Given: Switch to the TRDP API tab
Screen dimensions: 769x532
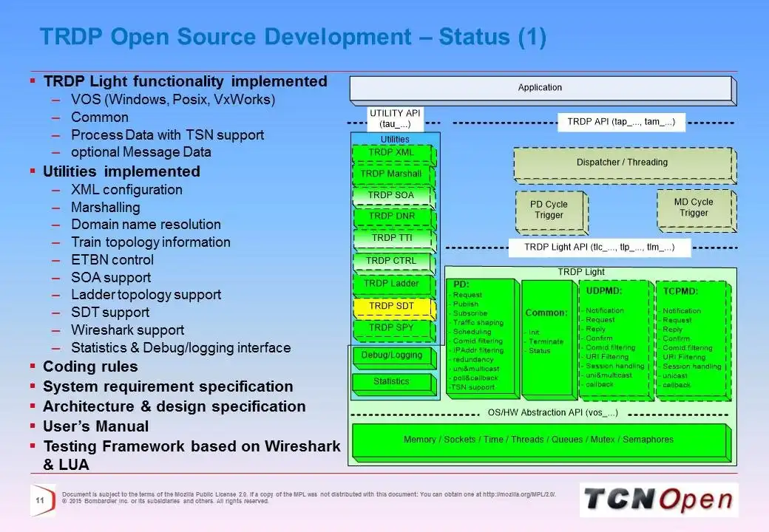Looking at the screenshot, I should 620,122.
